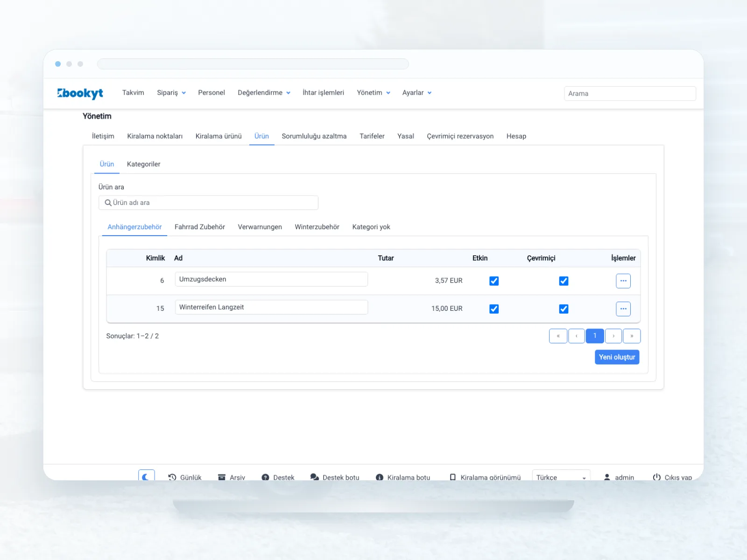
Task: Open the Türkçe language selector
Action: [561, 476]
